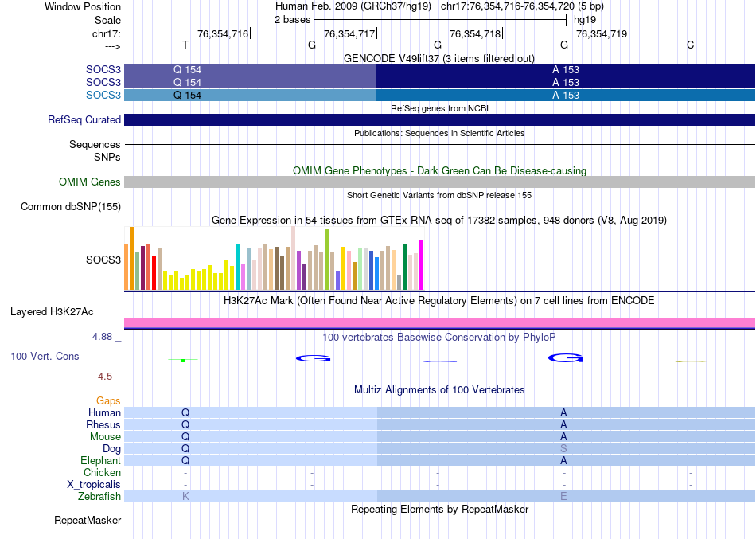
Task: Click the Zebrafish row K amino acid
Action: tap(185, 496)
